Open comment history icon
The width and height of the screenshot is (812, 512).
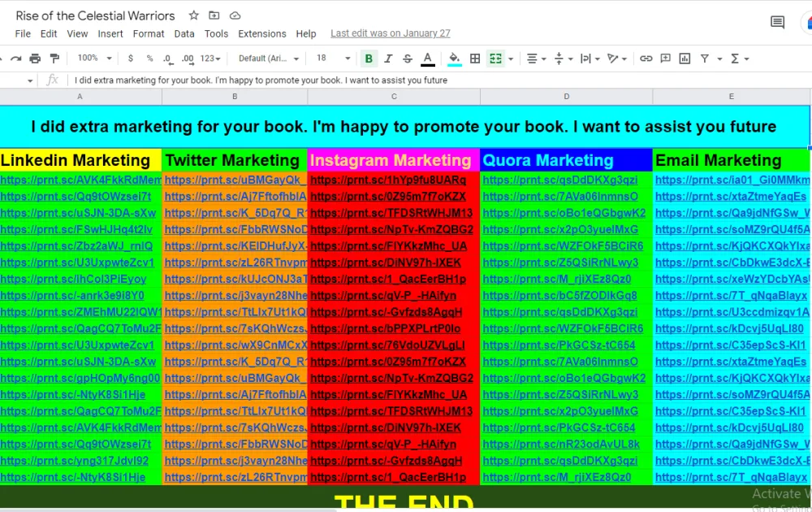tap(777, 23)
